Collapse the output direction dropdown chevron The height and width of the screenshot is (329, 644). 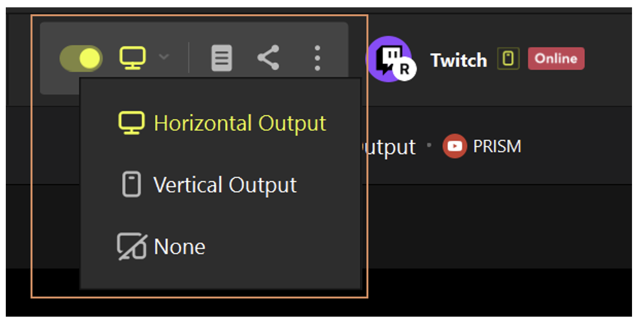tap(164, 57)
